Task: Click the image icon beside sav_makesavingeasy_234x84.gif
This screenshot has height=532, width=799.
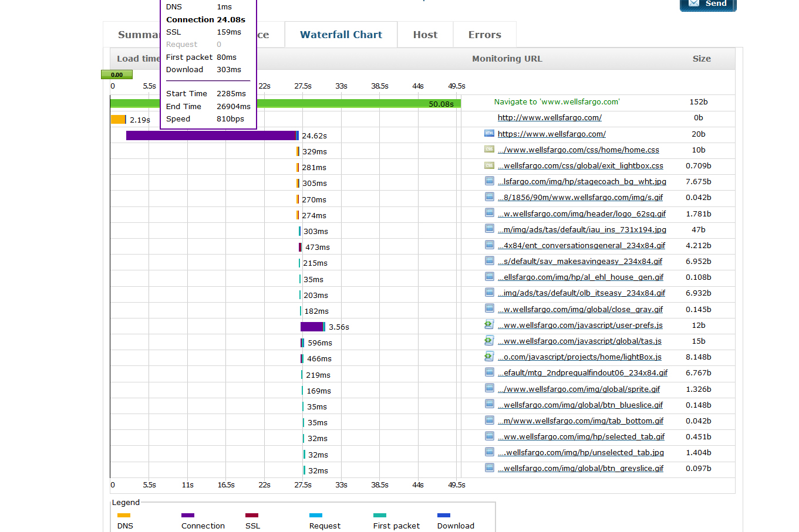Action: pos(489,260)
